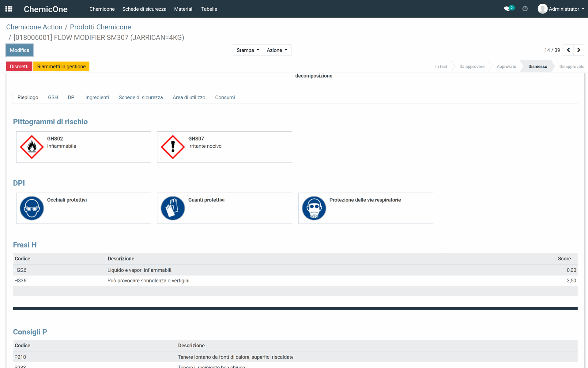The height and width of the screenshot is (368, 588).
Task: Open the conversations chat icon
Action: (507, 9)
